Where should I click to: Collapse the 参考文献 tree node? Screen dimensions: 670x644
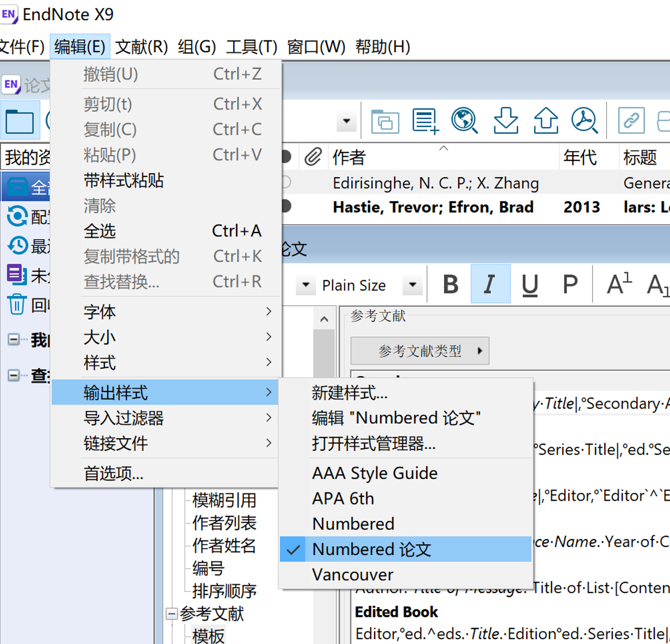(x=171, y=614)
